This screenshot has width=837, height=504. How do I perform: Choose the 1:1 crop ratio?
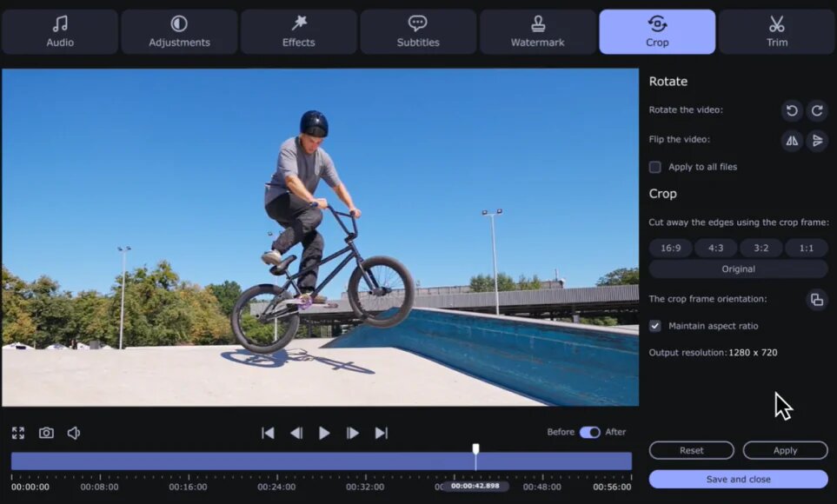click(807, 248)
